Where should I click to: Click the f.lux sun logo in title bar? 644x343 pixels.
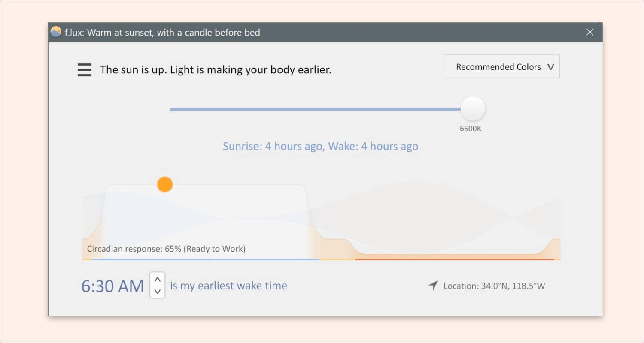click(x=56, y=32)
